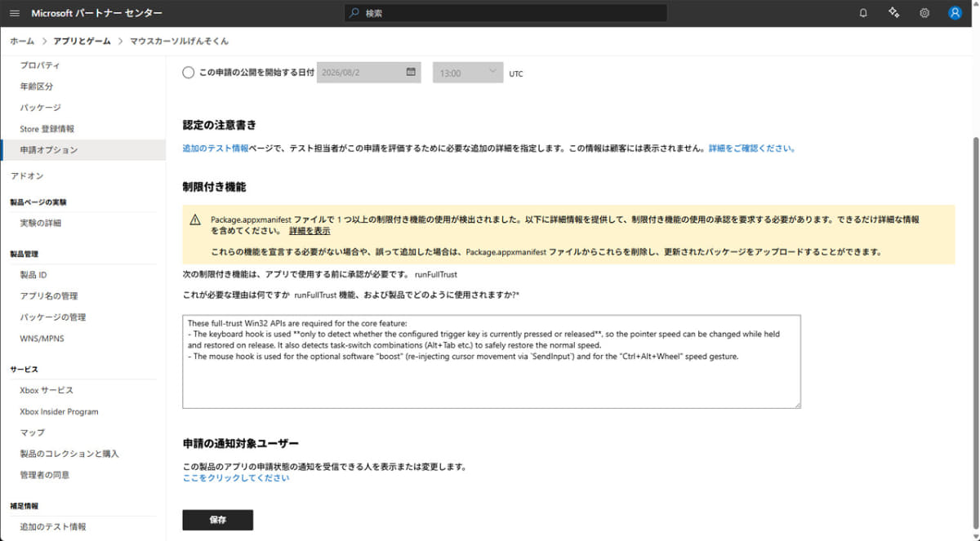Click the 詳細を表示 link
This screenshot has height=541, width=980.
click(308, 232)
